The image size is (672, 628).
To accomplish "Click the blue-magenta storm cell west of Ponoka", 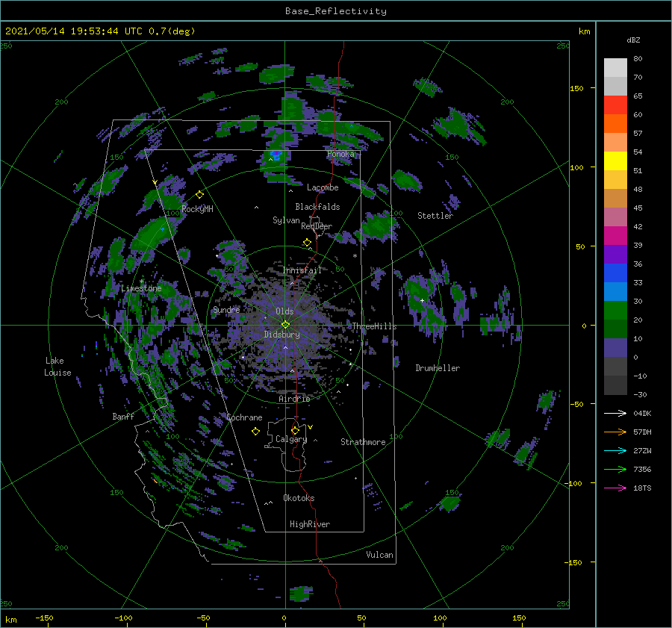I will (x=276, y=155).
